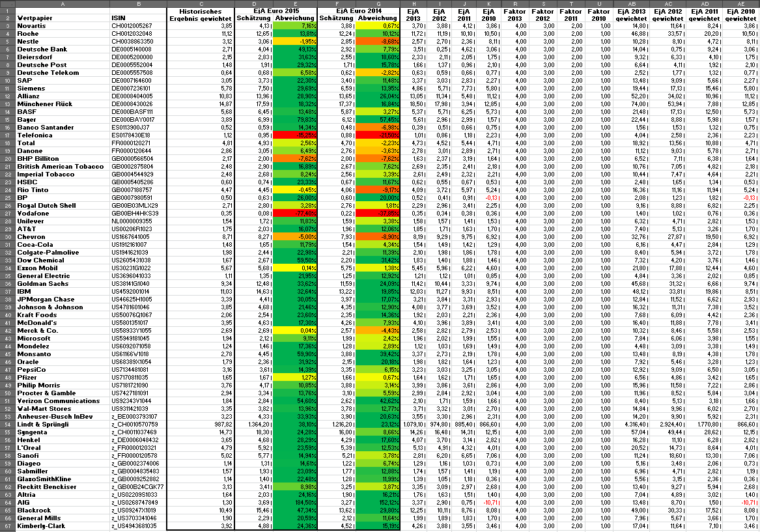Viewport: 760px width, 532px height.
Task: Click the Allianz name cell
Action: click(x=63, y=96)
